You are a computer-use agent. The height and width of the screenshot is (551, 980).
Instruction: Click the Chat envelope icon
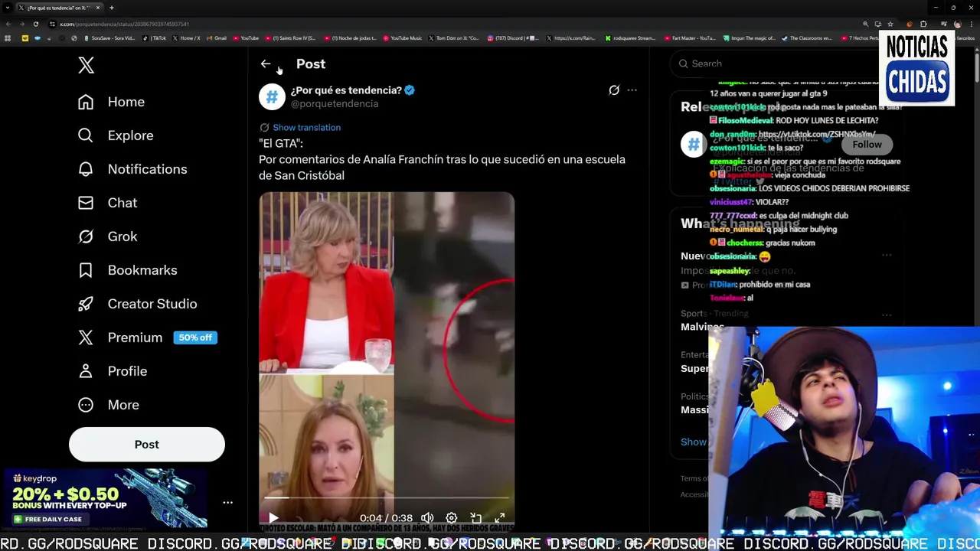[86, 203]
